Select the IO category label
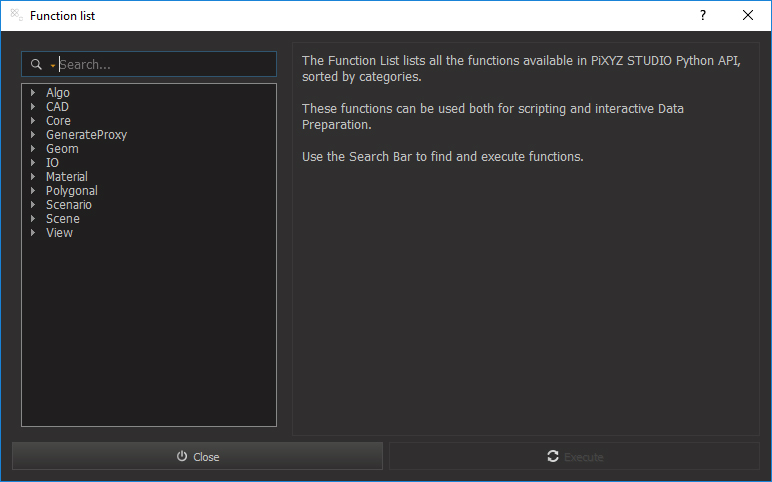The width and height of the screenshot is (772, 482). (x=52, y=163)
